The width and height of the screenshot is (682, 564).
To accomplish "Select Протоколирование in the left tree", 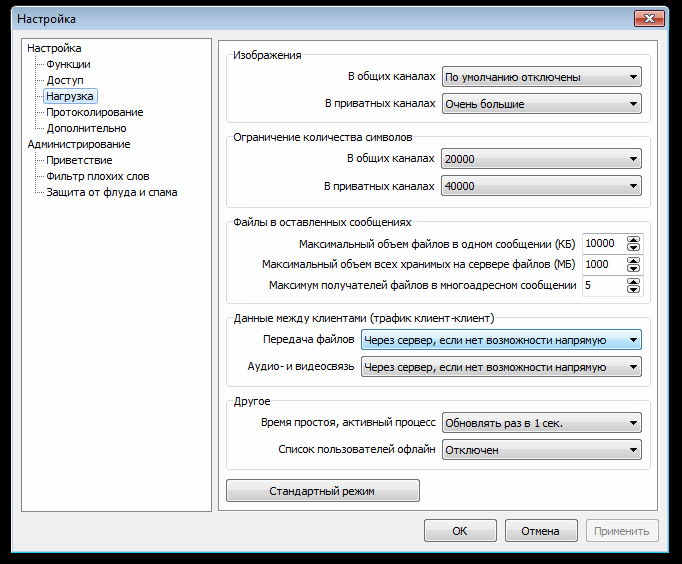I will pos(94,112).
